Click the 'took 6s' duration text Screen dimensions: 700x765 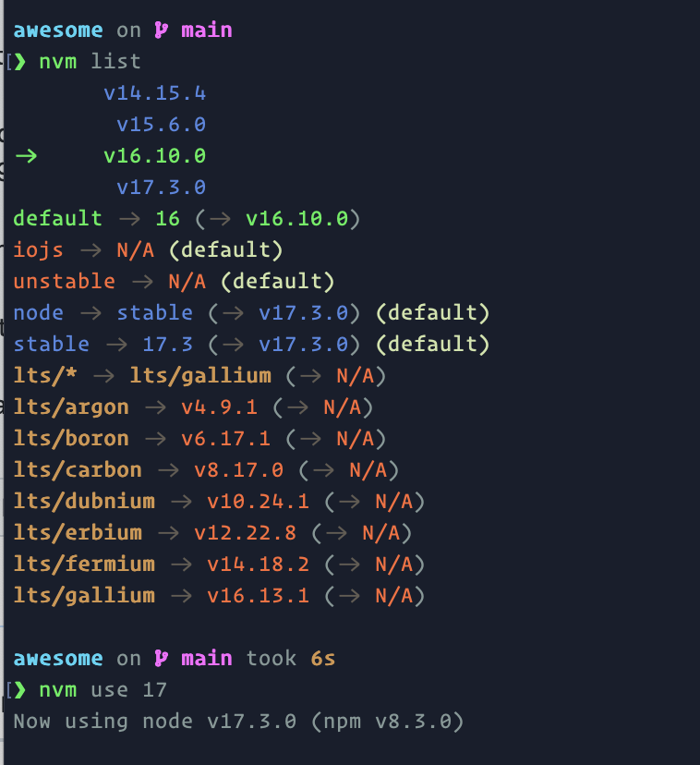click(x=290, y=659)
